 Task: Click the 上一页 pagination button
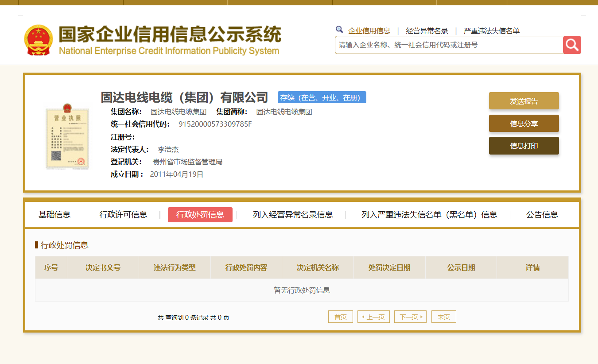tap(373, 317)
